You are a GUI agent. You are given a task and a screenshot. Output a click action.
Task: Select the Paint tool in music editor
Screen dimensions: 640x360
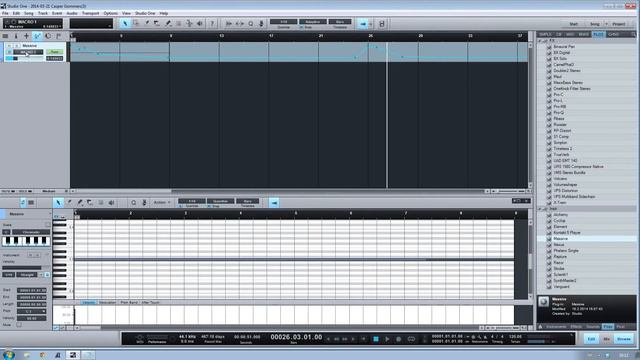80,202
